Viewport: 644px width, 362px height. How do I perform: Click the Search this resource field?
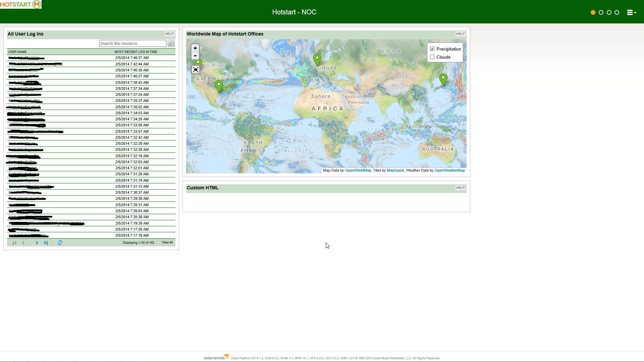[x=132, y=44]
